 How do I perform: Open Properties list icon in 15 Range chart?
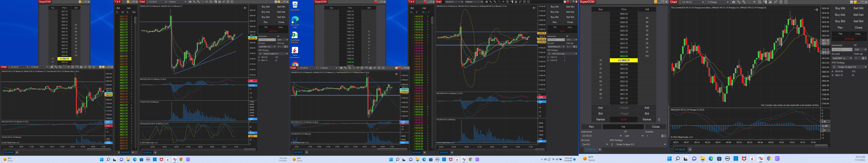click(x=786, y=2)
